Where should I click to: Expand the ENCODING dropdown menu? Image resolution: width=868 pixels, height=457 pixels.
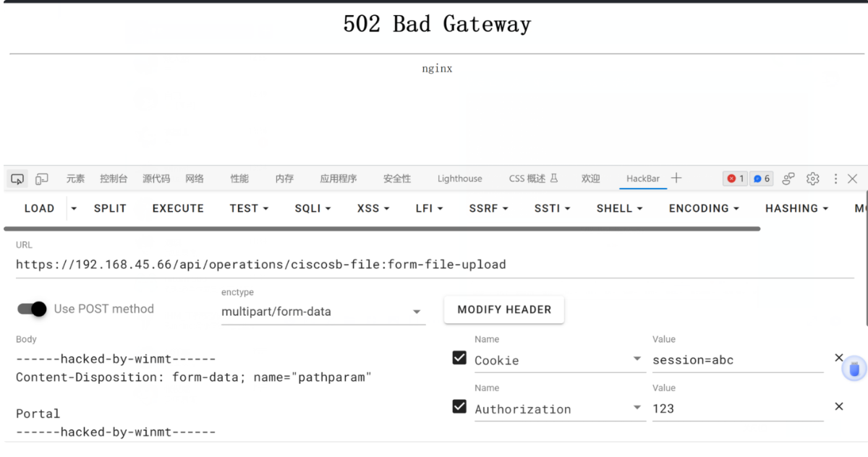[704, 208]
